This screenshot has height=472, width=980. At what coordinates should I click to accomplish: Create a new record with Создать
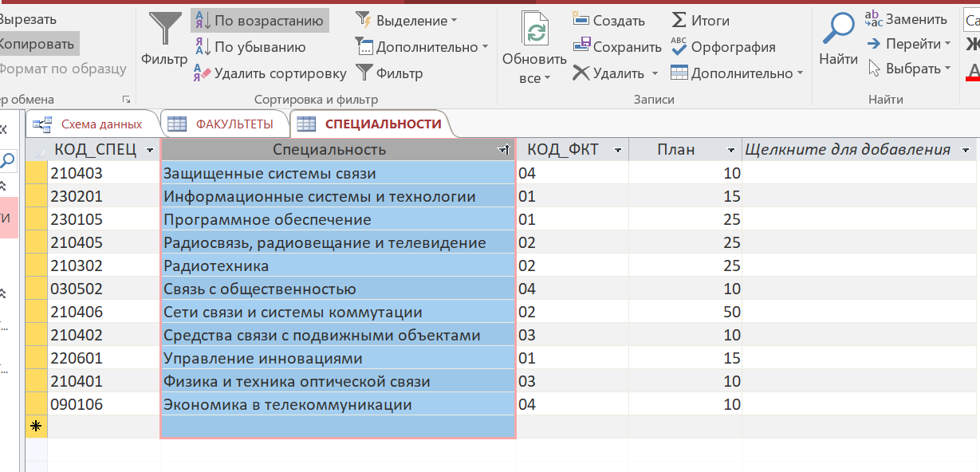[609, 21]
